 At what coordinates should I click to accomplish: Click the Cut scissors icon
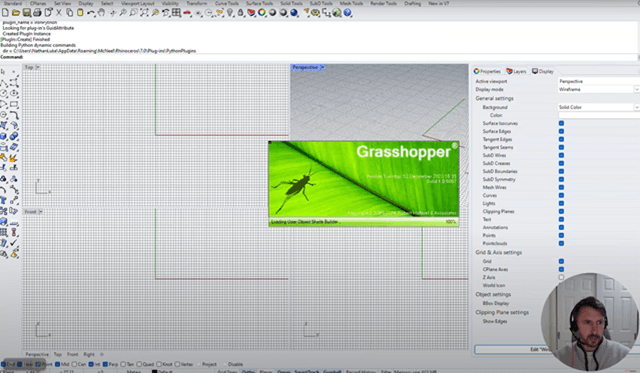tap(59, 13)
